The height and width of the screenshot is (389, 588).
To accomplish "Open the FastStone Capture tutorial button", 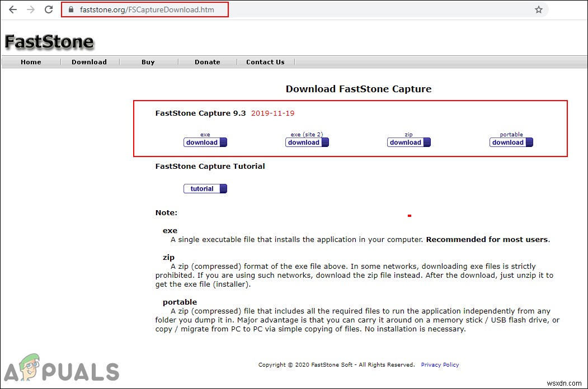I will 205,188.
